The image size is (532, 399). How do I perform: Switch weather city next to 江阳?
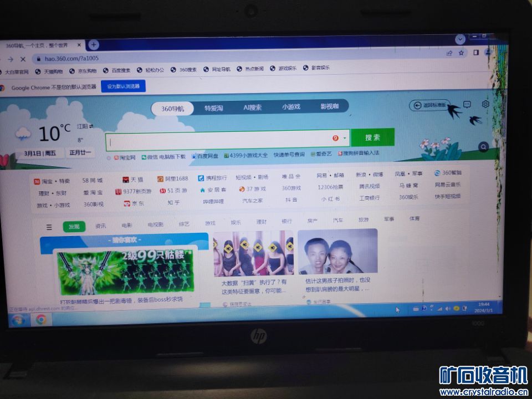coord(91,126)
